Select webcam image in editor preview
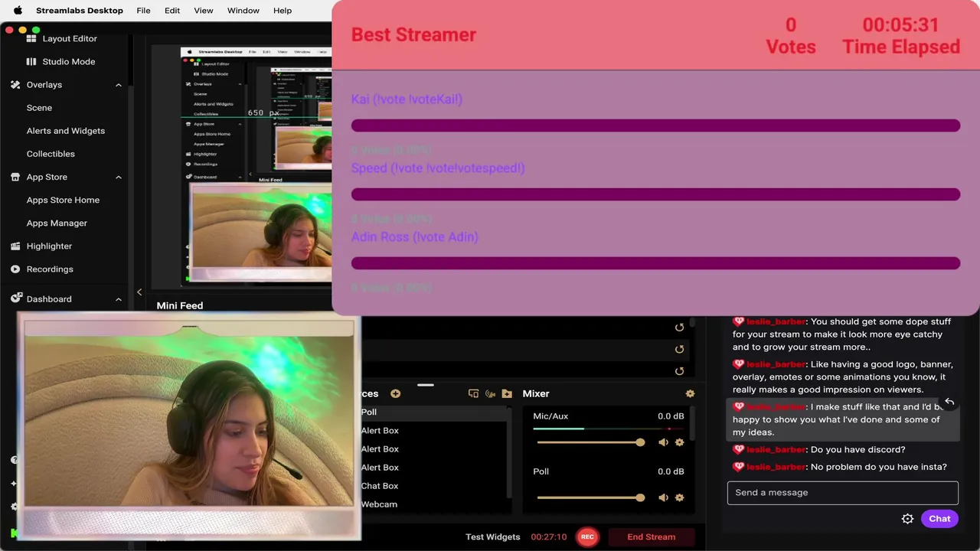980x551 pixels. coord(260,232)
